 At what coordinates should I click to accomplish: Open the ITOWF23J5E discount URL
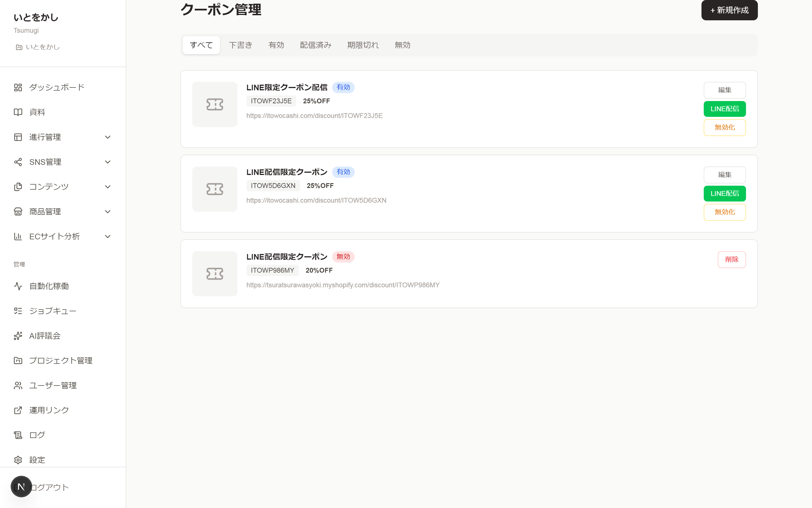pyautogui.click(x=314, y=116)
